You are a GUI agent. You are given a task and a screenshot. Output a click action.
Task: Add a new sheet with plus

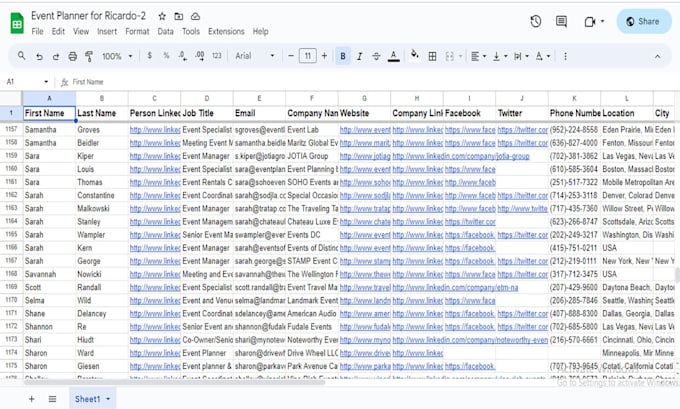(x=31, y=399)
